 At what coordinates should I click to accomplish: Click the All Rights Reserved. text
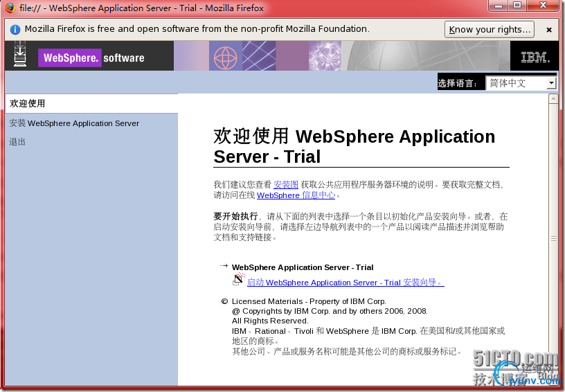coord(270,321)
